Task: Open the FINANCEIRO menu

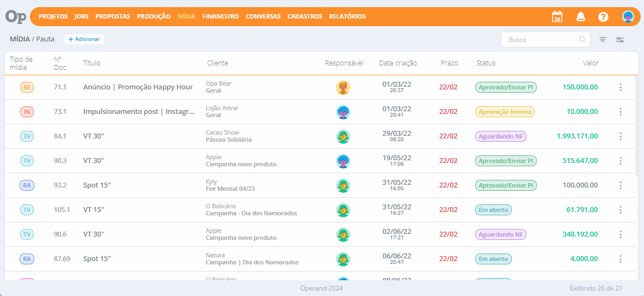Action: pos(220,17)
